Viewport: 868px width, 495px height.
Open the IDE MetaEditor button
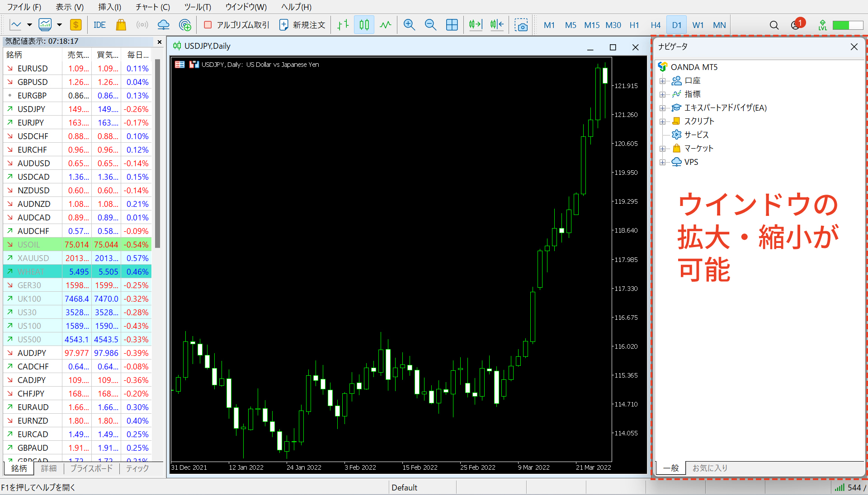click(x=99, y=25)
